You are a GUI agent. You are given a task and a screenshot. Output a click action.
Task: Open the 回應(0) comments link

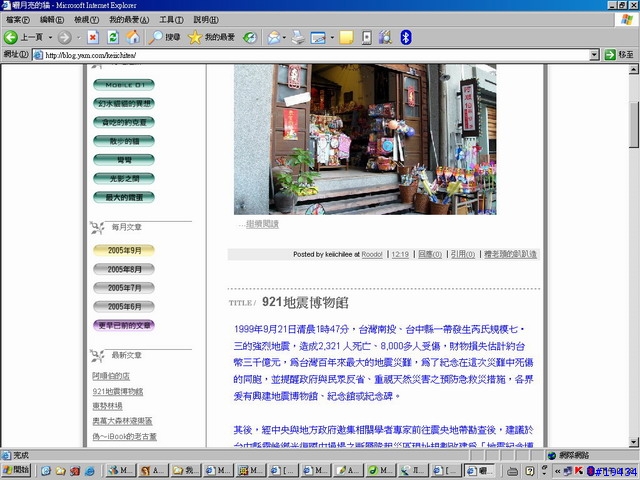tap(430, 254)
